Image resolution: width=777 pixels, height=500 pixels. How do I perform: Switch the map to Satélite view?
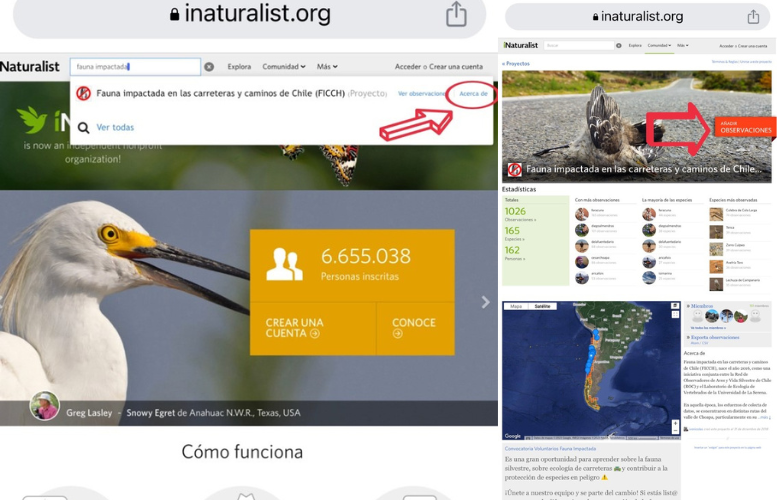[x=541, y=306]
